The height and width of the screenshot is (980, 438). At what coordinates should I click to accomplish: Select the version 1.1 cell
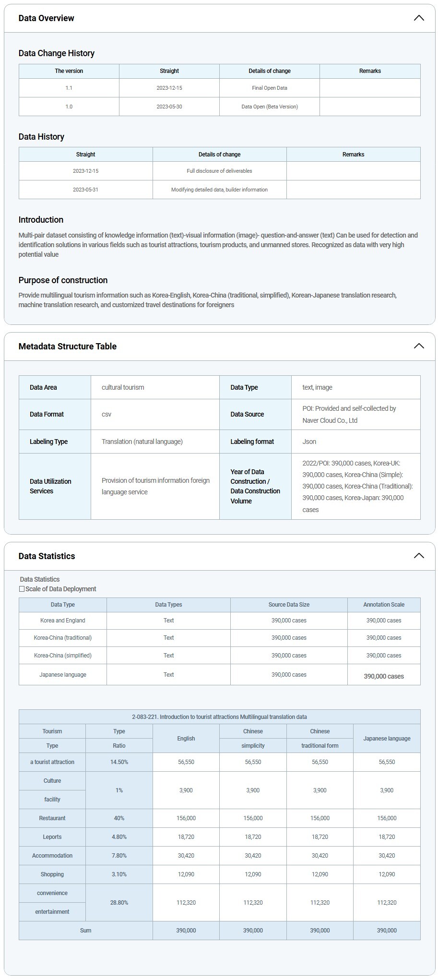click(69, 88)
